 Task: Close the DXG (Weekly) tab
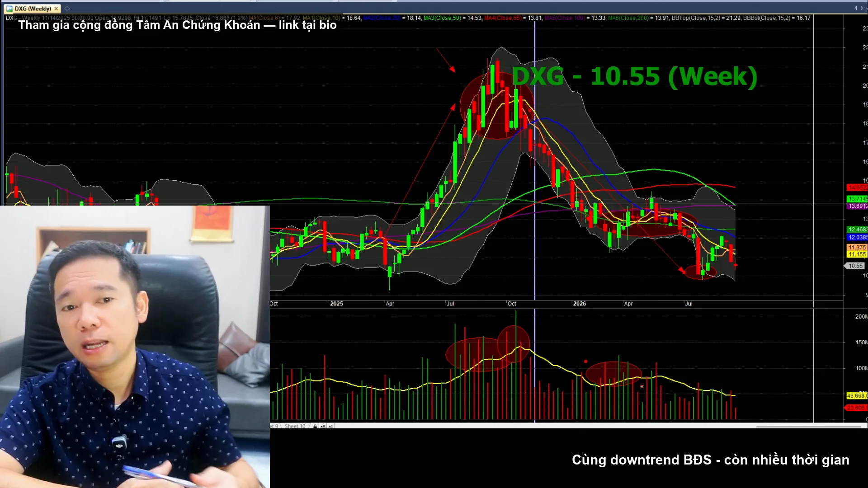click(56, 9)
